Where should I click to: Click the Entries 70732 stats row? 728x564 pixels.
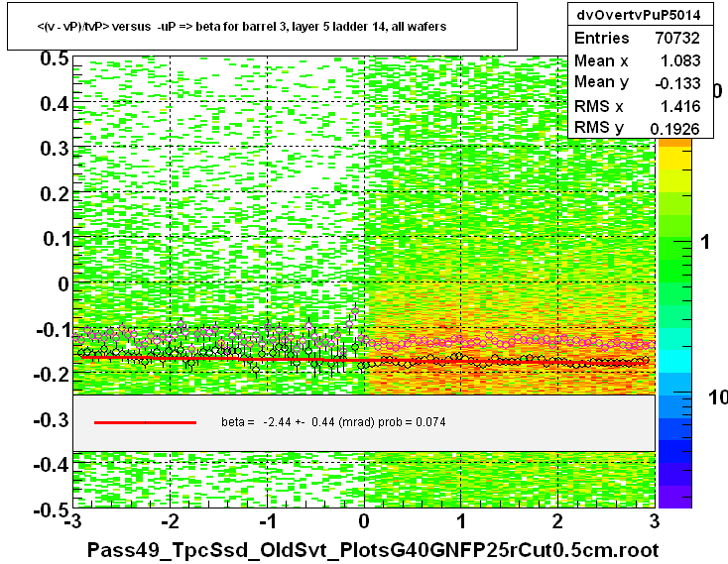pos(640,38)
